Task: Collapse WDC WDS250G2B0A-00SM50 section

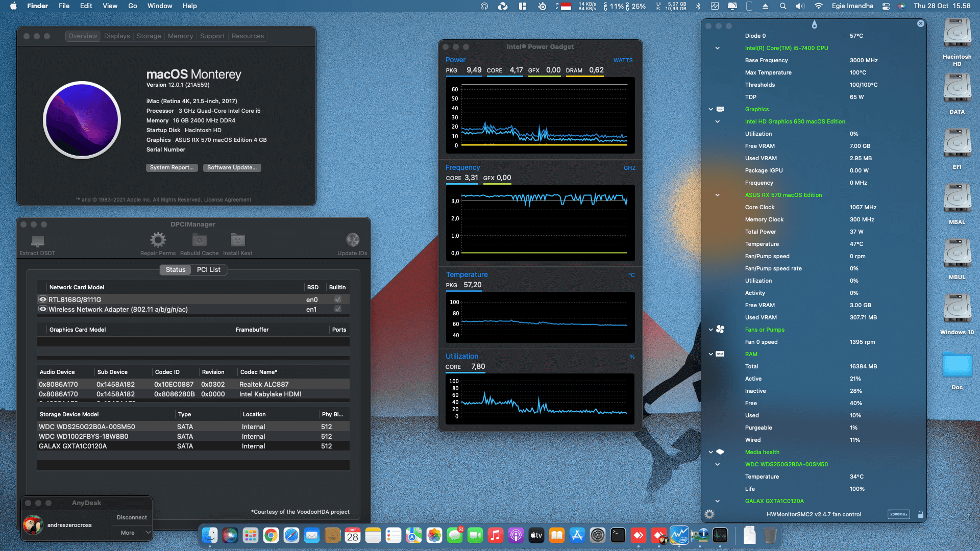Action: point(717,464)
